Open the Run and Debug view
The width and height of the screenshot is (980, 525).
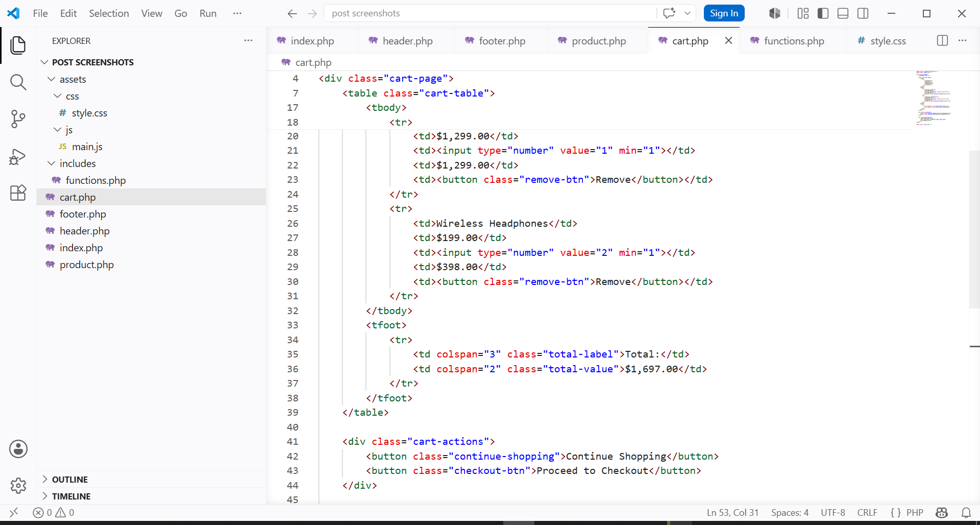pos(18,156)
